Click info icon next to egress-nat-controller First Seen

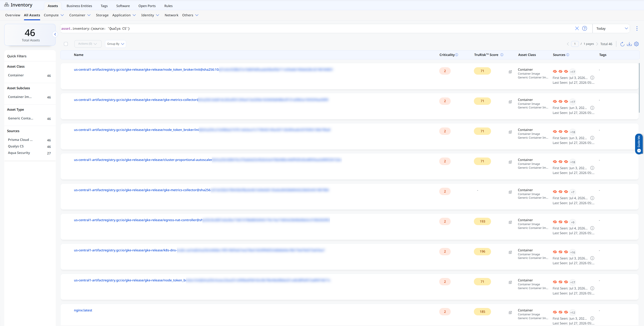(x=592, y=228)
